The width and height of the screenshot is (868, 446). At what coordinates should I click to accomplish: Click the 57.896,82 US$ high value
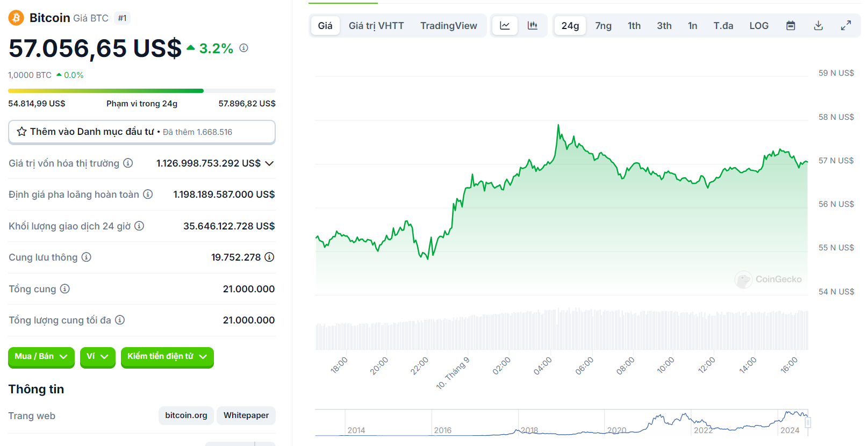pos(247,104)
